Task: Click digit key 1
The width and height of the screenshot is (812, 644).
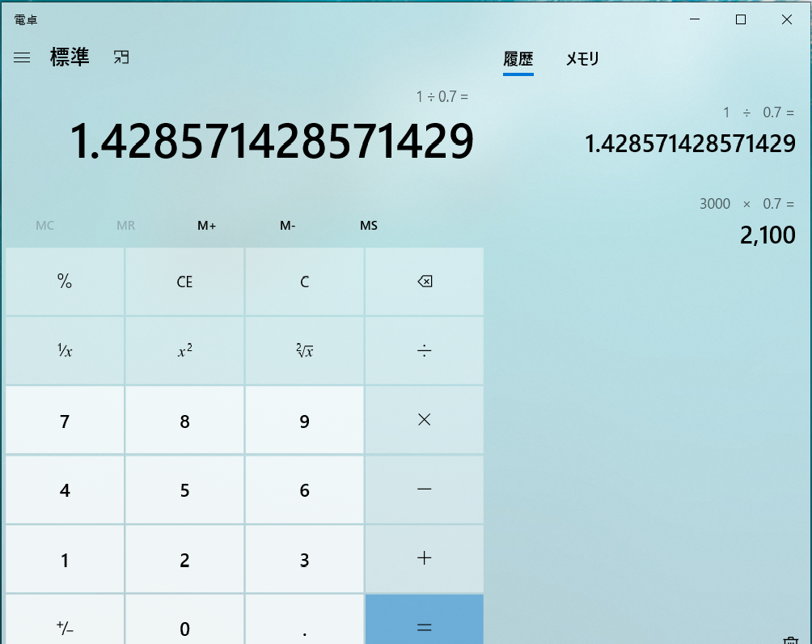Action: click(x=65, y=558)
